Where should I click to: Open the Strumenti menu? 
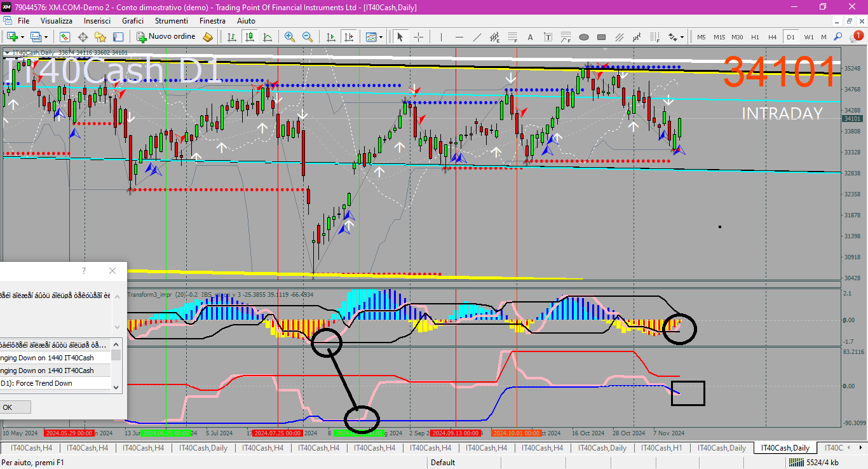172,21
